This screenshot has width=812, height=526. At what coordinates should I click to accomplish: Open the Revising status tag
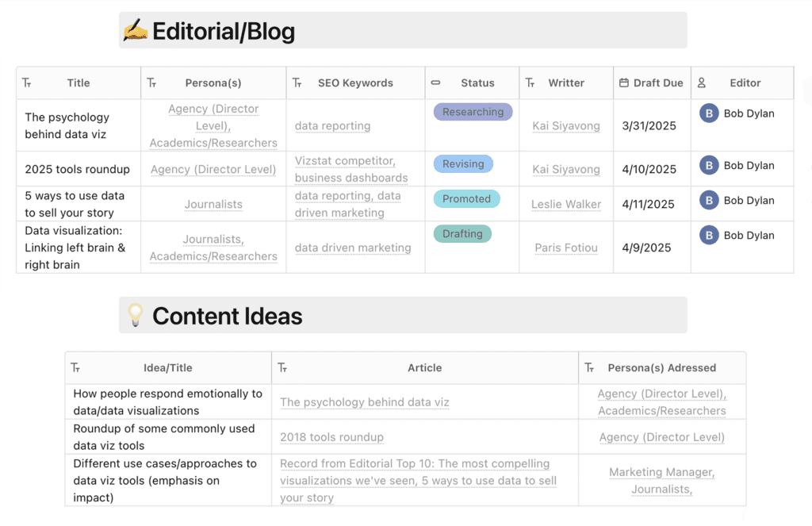click(x=463, y=164)
